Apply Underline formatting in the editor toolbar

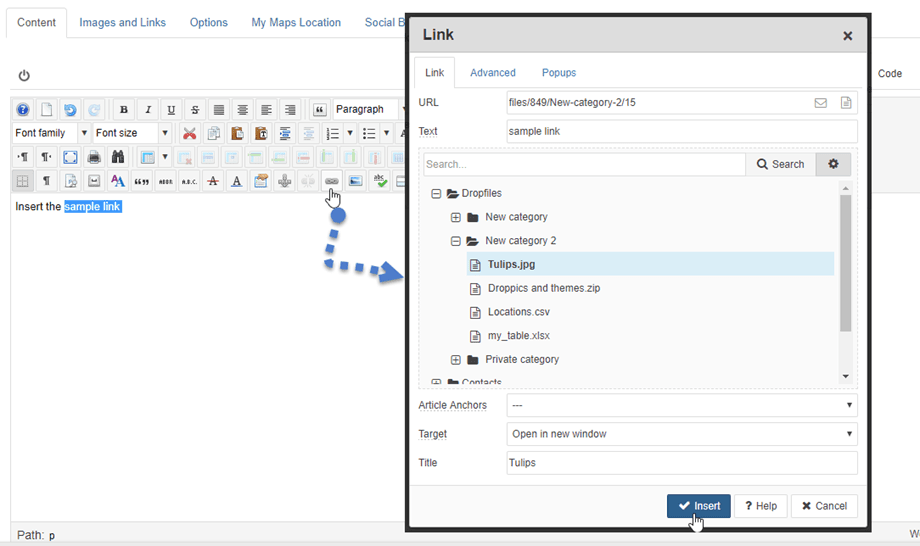pos(171,110)
